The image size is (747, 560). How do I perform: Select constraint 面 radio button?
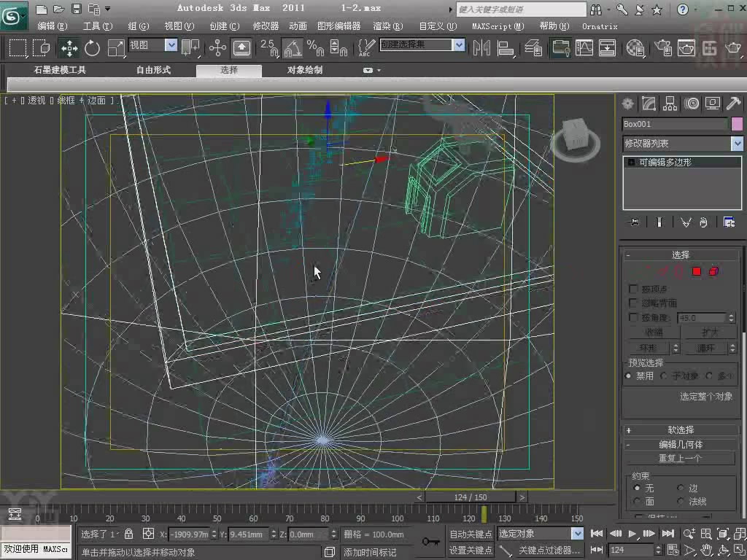tap(637, 501)
